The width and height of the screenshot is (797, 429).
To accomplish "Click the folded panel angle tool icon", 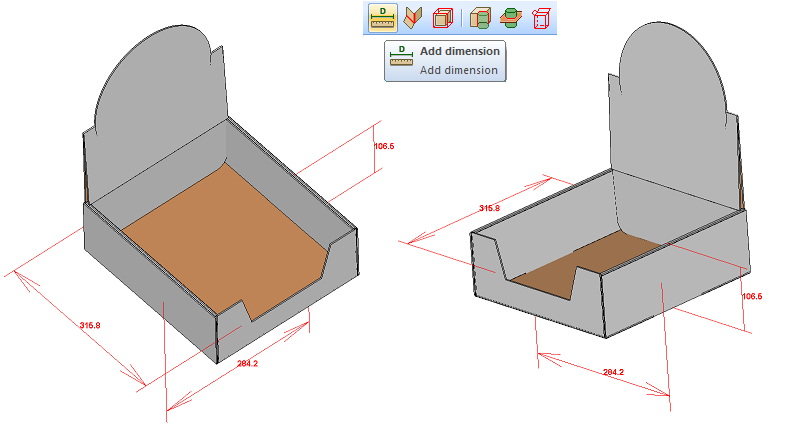I will (x=413, y=18).
